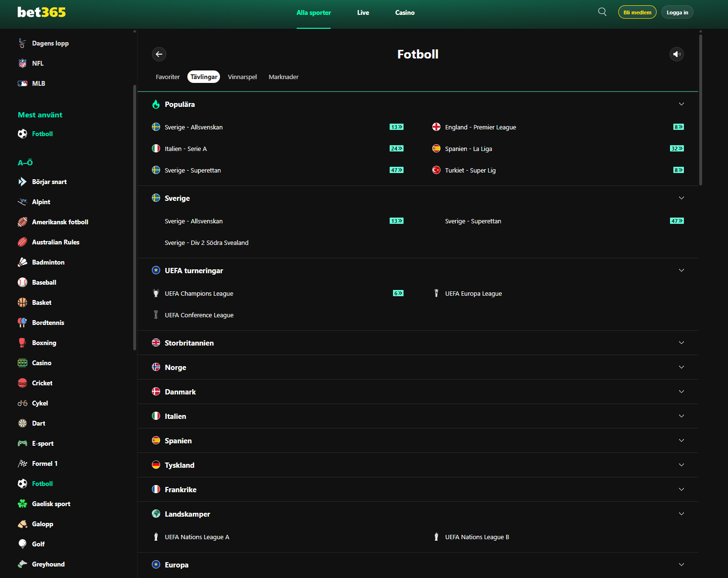Expand the Norge section
The height and width of the screenshot is (578, 728).
click(x=418, y=367)
